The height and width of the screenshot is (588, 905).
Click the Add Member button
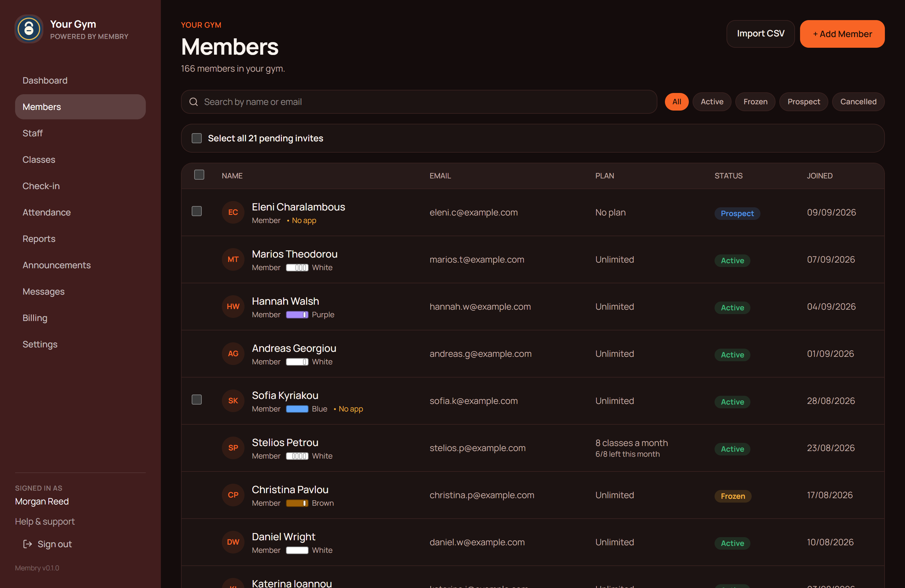point(842,34)
